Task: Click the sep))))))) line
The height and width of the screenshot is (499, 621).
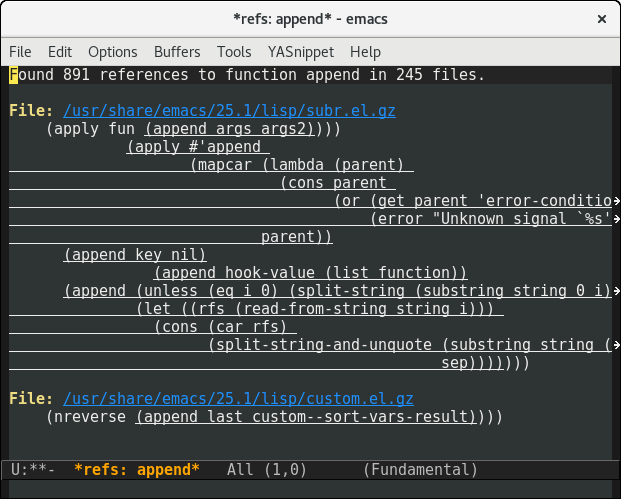Action: pos(486,363)
